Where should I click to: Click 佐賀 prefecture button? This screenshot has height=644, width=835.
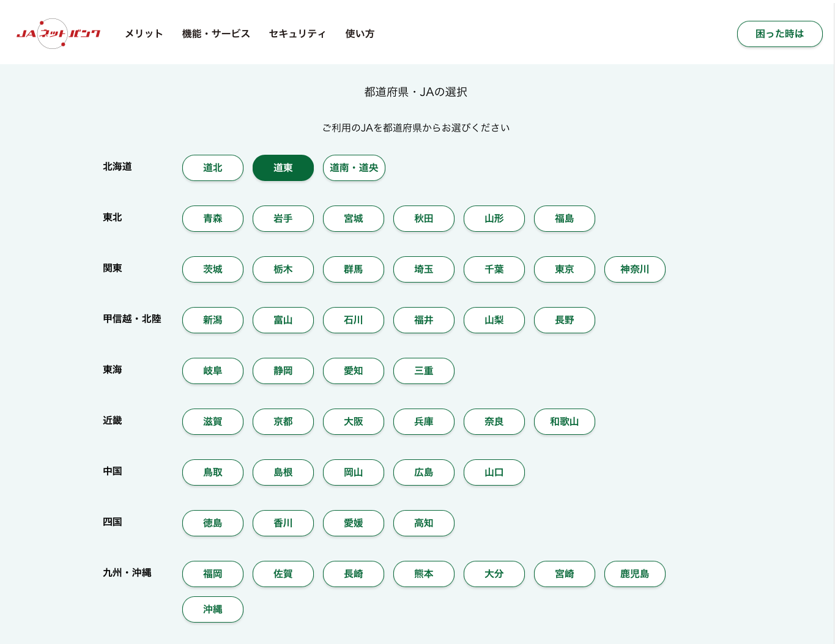pos(283,574)
